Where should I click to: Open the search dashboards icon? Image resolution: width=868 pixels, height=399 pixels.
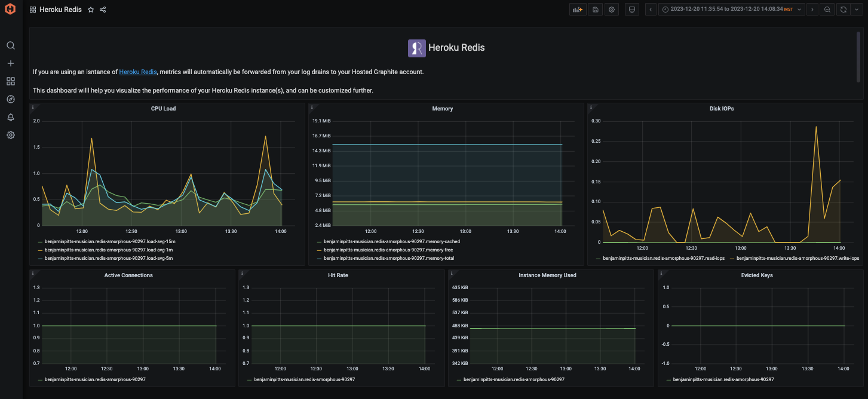click(x=10, y=45)
